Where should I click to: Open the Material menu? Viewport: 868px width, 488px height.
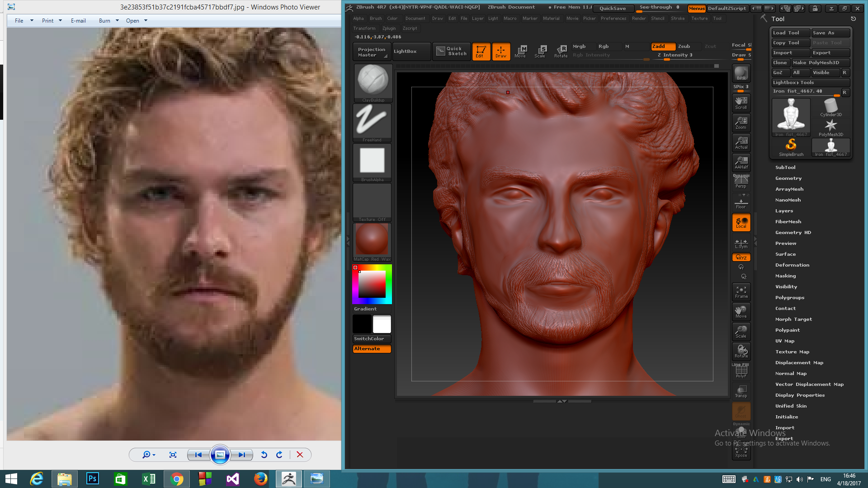pyautogui.click(x=551, y=19)
